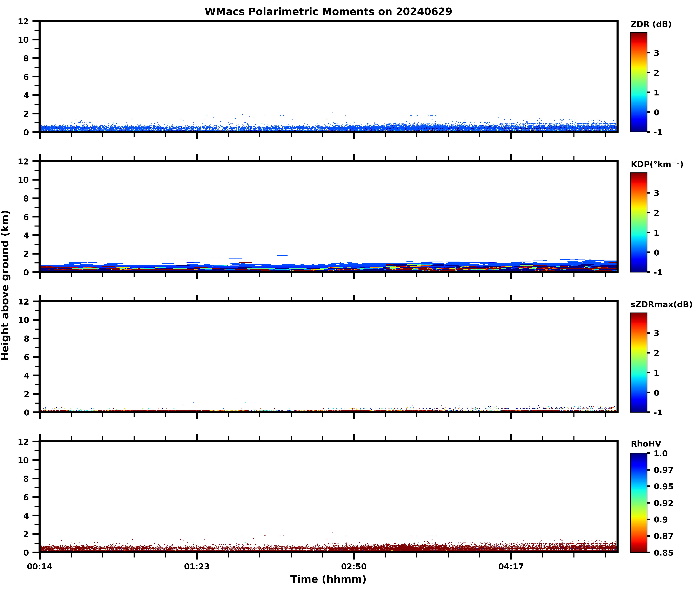
Task: Click the 'RhoHV' colorbar title
Action: click(646, 444)
